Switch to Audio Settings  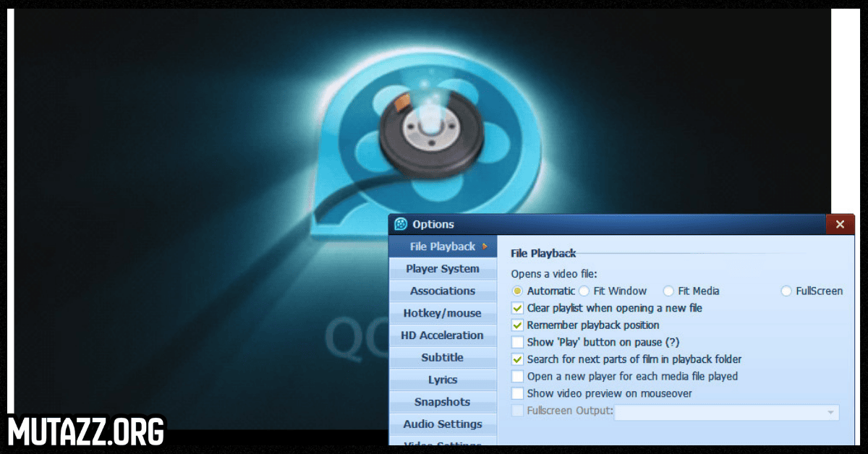pyautogui.click(x=443, y=424)
